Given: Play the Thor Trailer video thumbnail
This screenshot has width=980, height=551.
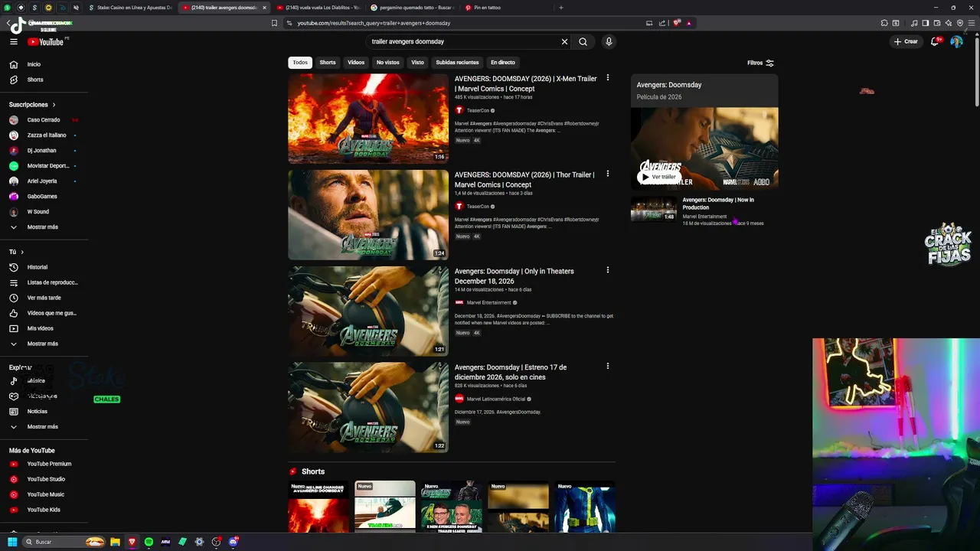Looking at the screenshot, I should click(368, 215).
